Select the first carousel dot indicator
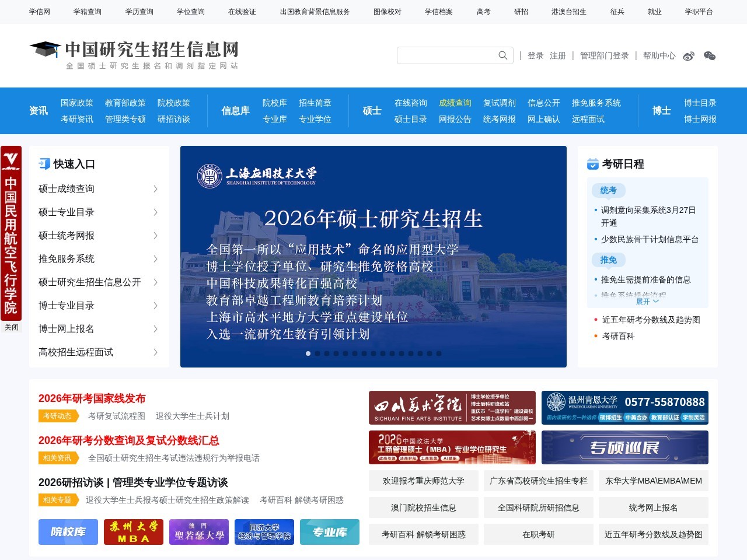Viewport: 747px width, 560px height. 308,353
